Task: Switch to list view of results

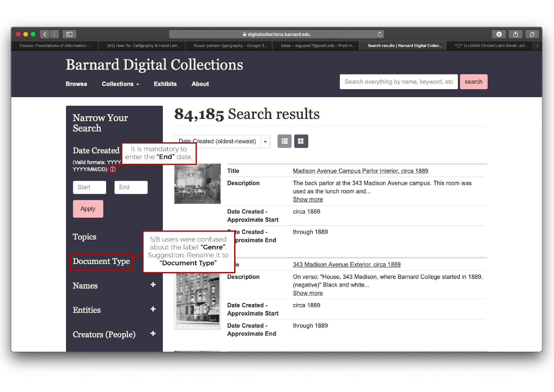Action: (285, 141)
